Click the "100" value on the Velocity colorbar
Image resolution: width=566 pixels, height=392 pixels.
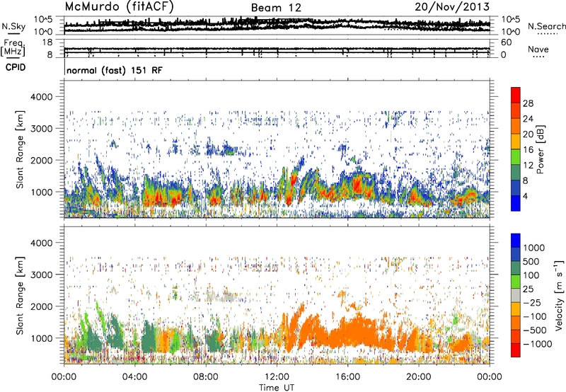click(x=531, y=275)
